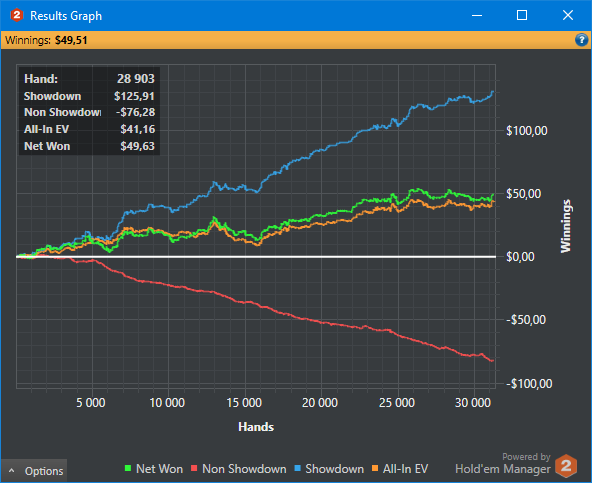Image resolution: width=592 pixels, height=483 pixels.
Task: Click the $0,00 y-axis label
Action: (520, 257)
